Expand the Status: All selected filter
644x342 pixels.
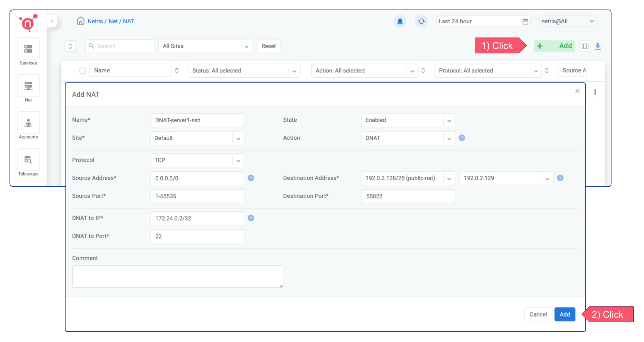point(244,71)
